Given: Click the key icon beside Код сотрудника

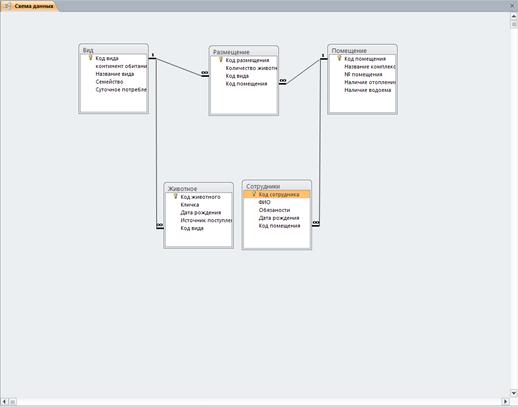Looking at the screenshot, I should 254,194.
